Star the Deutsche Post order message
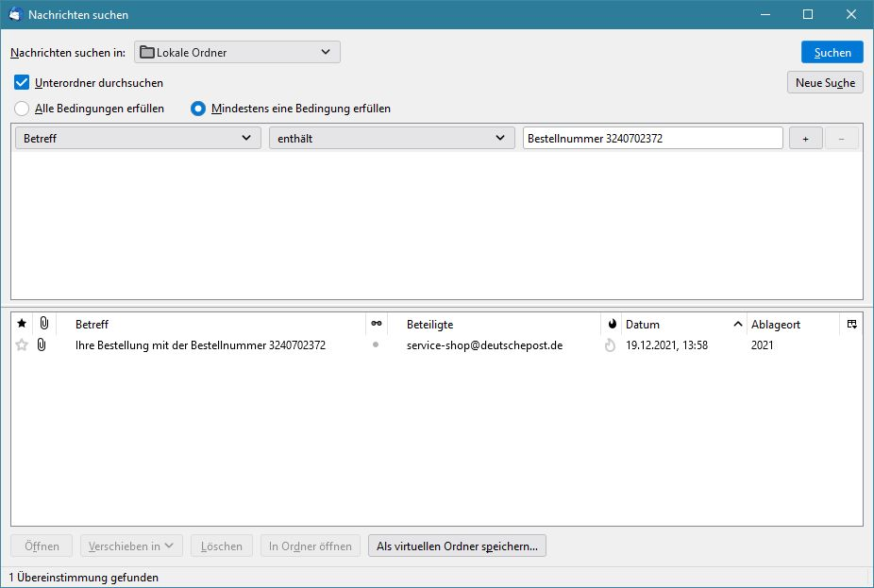 tap(22, 345)
